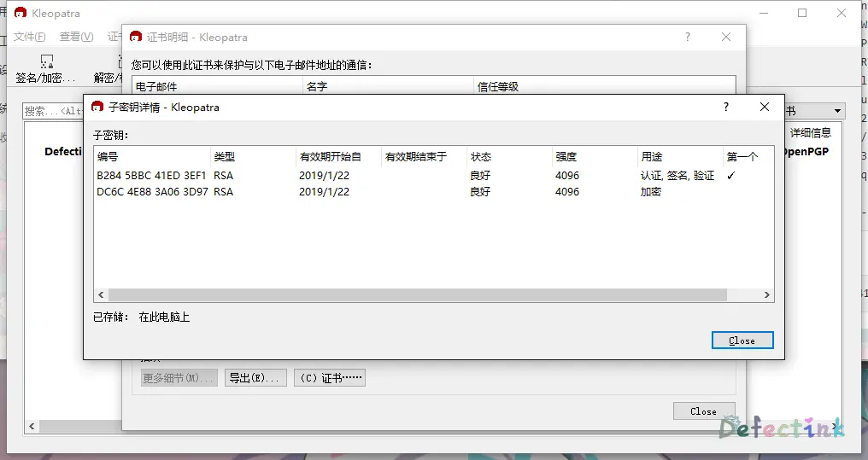Click the 状态 column header
The height and width of the screenshot is (460, 868).
coord(509,156)
